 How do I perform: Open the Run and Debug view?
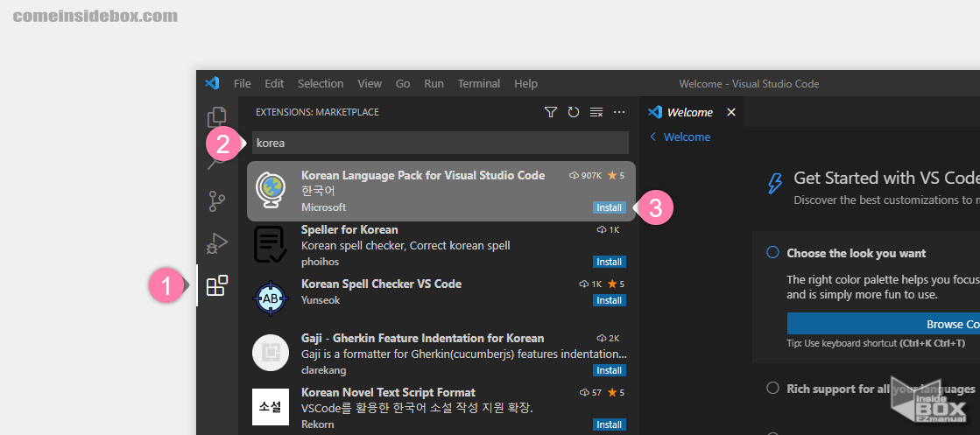point(217,243)
